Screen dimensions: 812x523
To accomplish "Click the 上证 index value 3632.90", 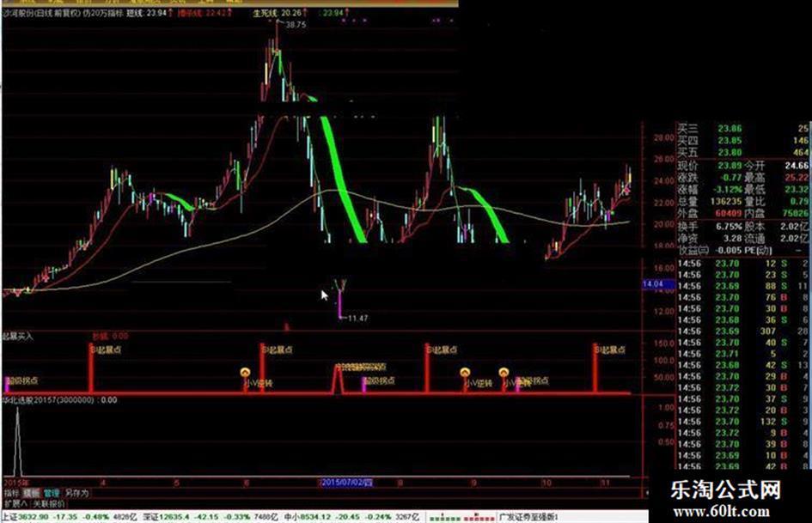I will point(34,517).
